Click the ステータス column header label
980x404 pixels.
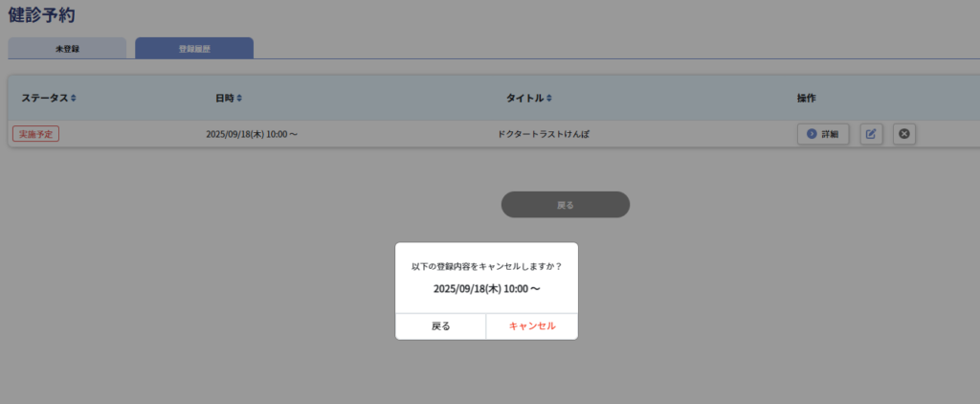click(x=44, y=99)
